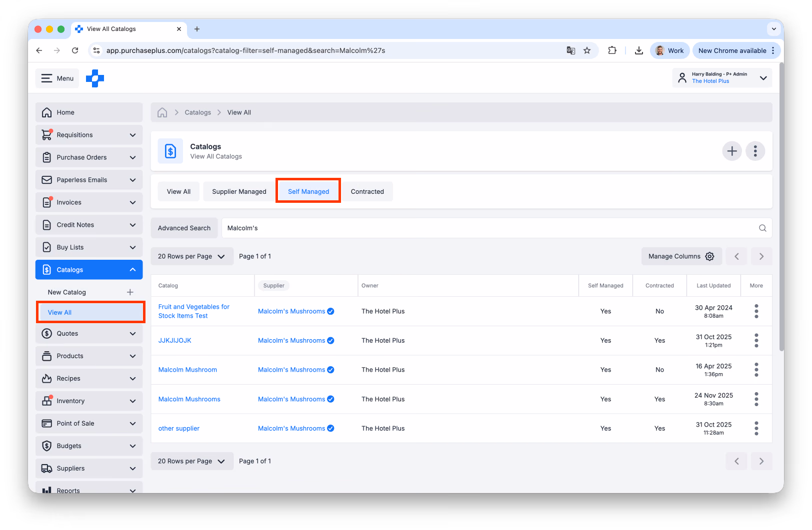Close the View All Catalogs tab

pos(179,29)
